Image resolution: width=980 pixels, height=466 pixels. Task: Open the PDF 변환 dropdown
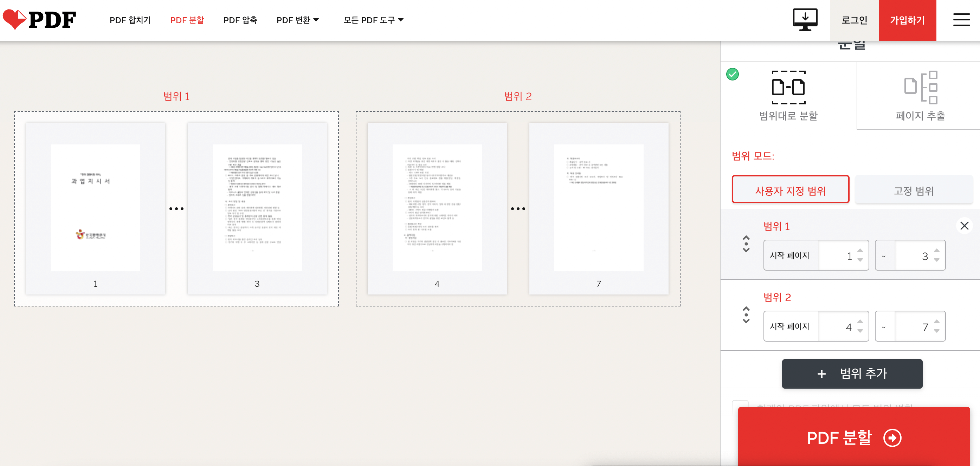297,20
